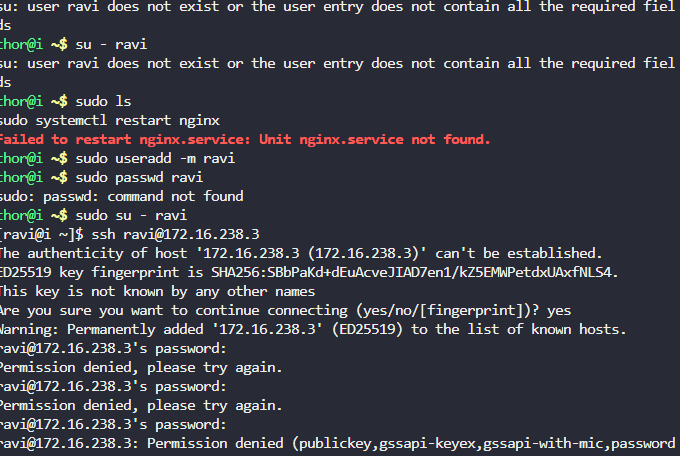Select the 'sudo useradd -m ravi' command
This screenshot has height=456, width=680.
tap(155, 158)
